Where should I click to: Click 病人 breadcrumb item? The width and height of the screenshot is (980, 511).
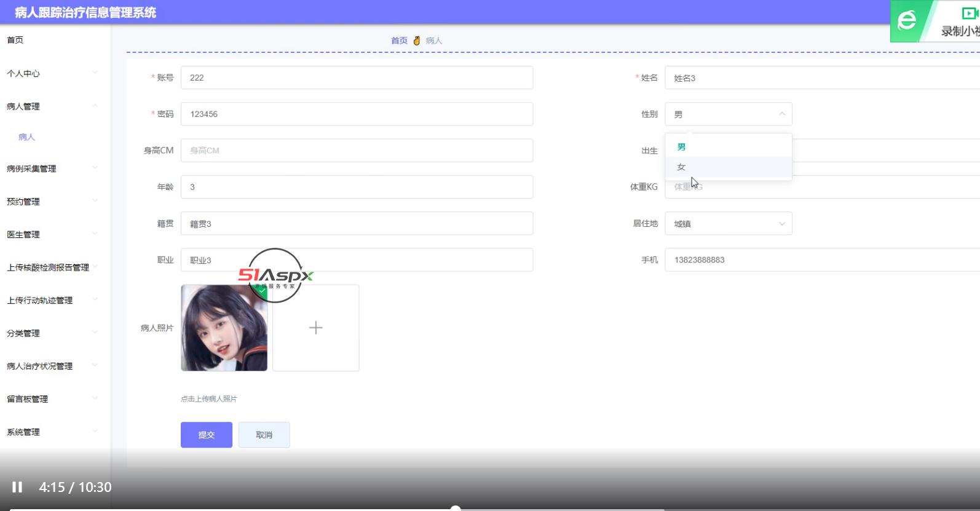(x=434, y=41)
